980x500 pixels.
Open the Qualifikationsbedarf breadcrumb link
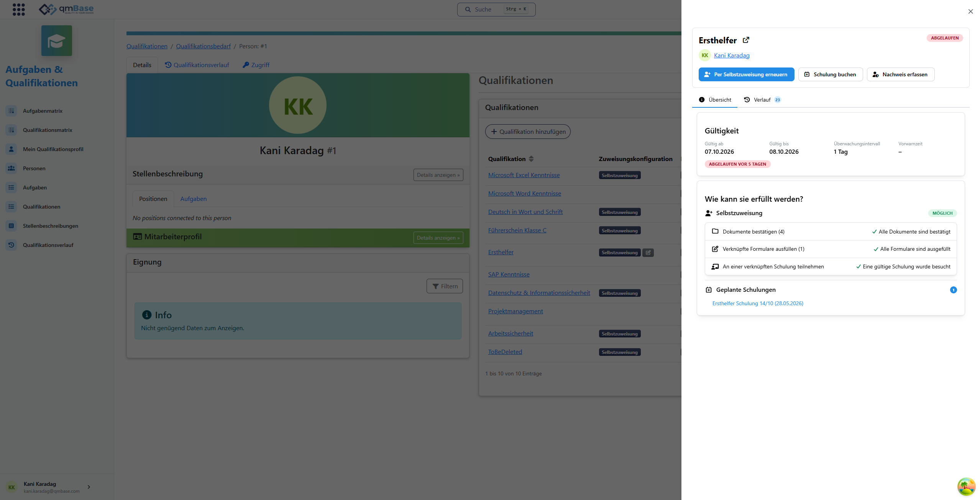point(204,46)
